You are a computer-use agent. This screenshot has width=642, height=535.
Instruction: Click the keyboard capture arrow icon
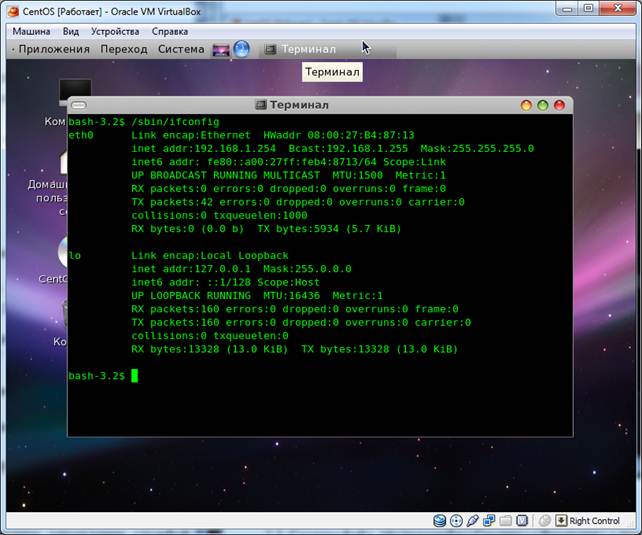click(x=561, y=521)
